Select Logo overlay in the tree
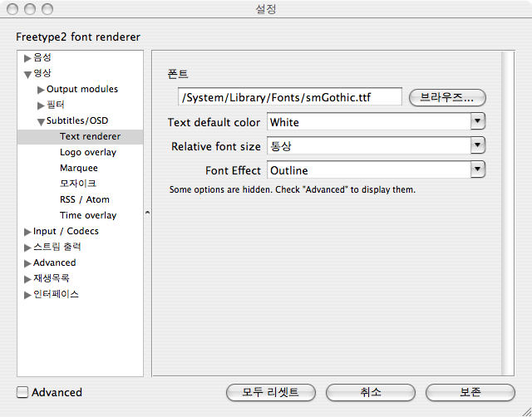 coord(88,152)
